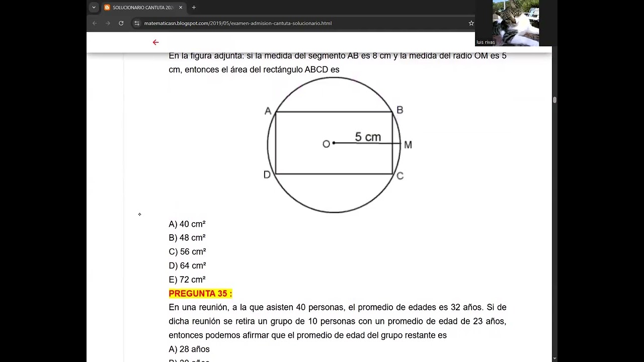Click the browser forward arrow
644x362 pixels.
[x=108, y=23]
